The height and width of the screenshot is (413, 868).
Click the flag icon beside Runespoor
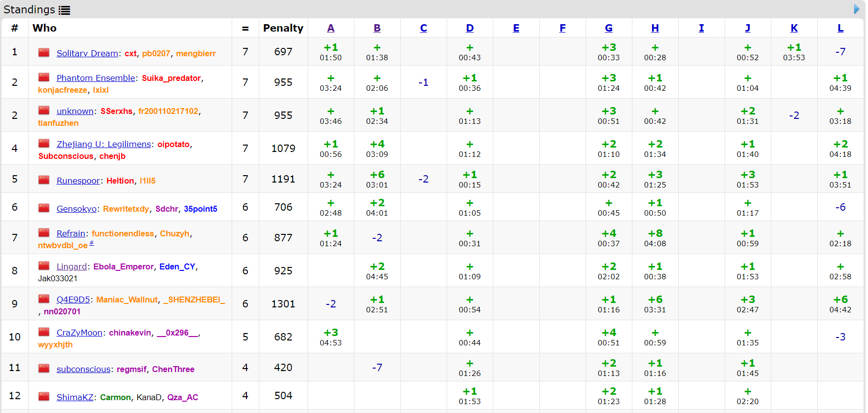(x=44, y=180)
